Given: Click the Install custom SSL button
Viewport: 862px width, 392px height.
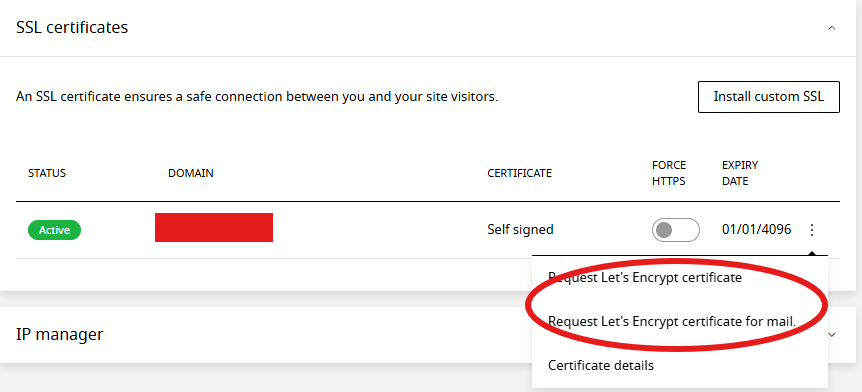Looking at the screenshot, I should [769, 97].
